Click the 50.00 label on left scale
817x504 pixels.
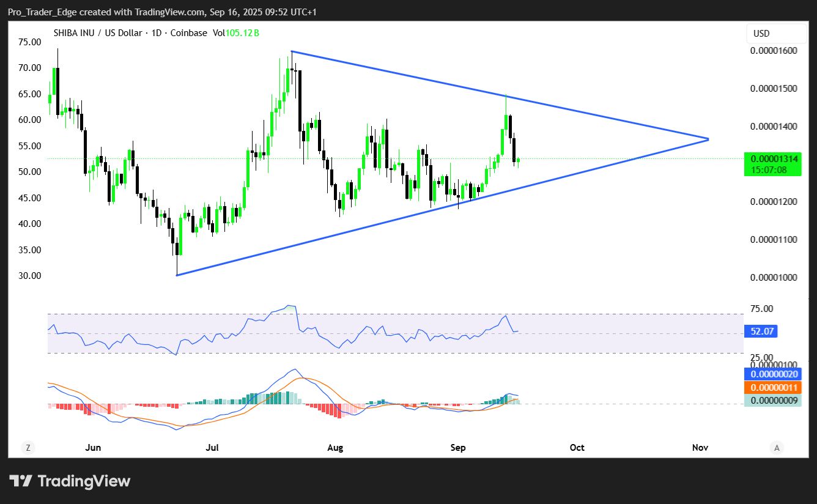30,172
